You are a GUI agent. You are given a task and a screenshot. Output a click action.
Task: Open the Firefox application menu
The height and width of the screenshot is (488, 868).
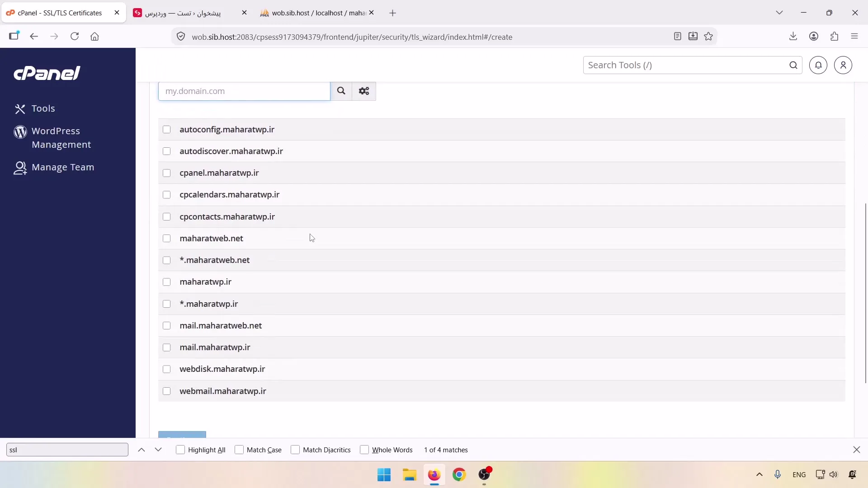point(854,37)
